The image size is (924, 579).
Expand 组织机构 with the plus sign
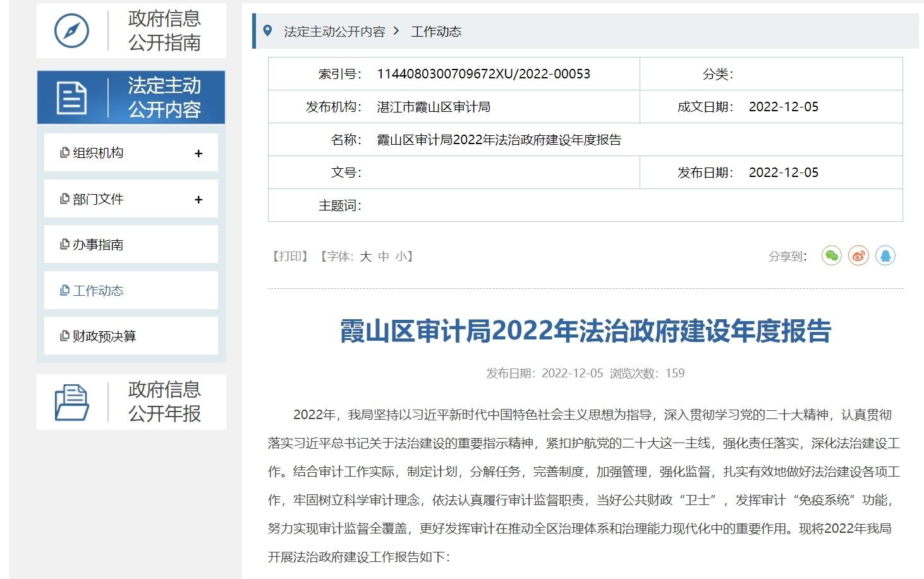pos(198,153)
